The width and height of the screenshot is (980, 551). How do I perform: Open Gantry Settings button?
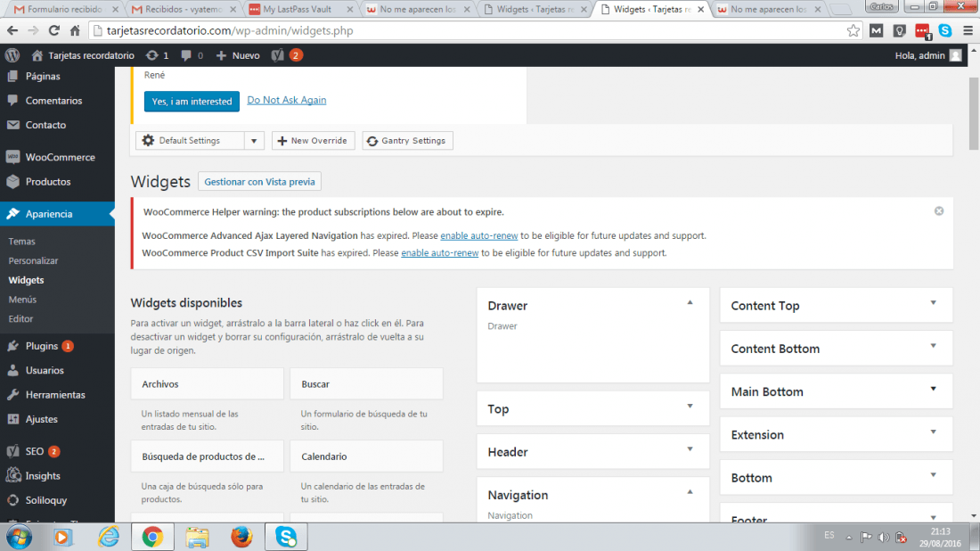pyautogui.click(x=407, y=141)
